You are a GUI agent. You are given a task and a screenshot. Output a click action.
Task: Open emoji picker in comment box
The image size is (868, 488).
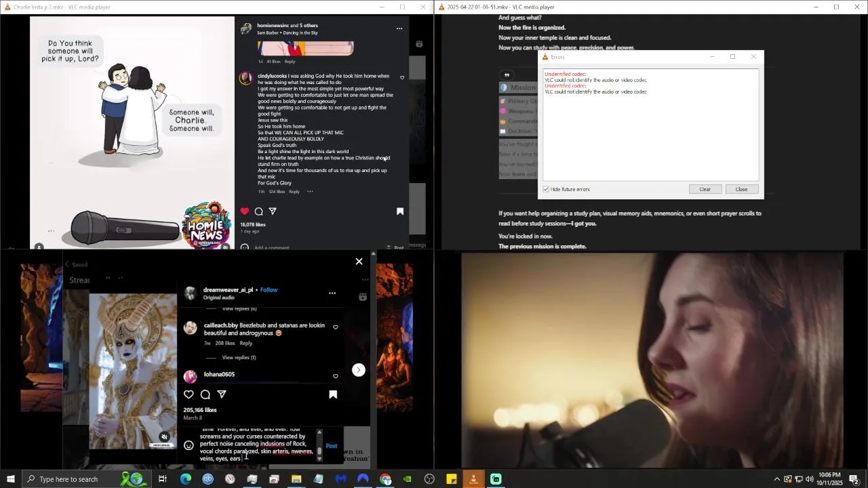click(x=189, y=445)
